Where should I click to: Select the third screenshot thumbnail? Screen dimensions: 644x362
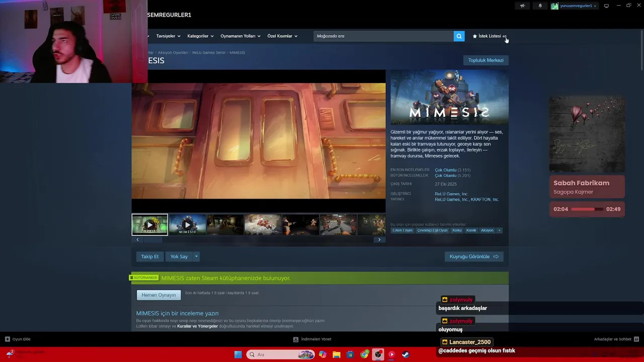coord(225,225)
